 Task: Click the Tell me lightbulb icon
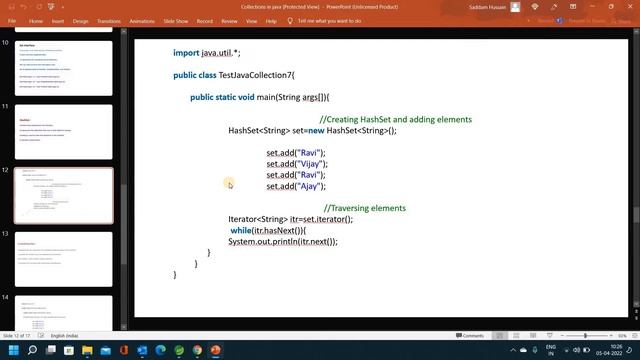pos(290,21)
